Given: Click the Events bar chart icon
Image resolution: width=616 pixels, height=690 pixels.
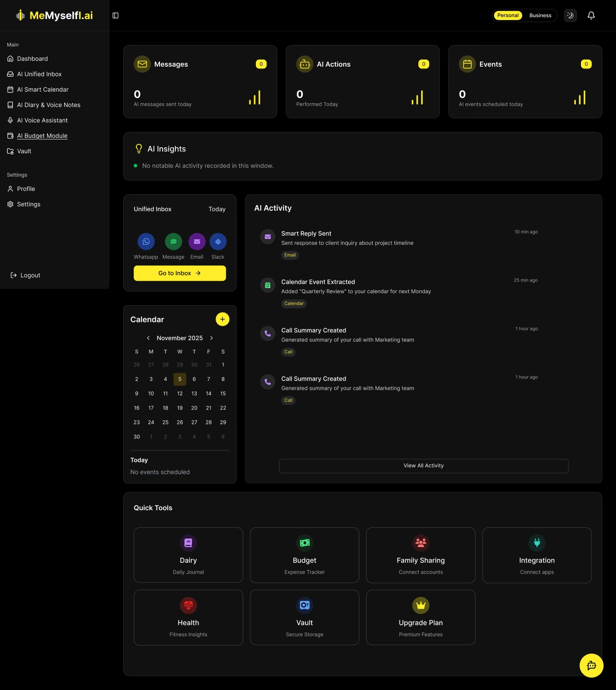Looking at the screenshot, I should click(580, 98).
